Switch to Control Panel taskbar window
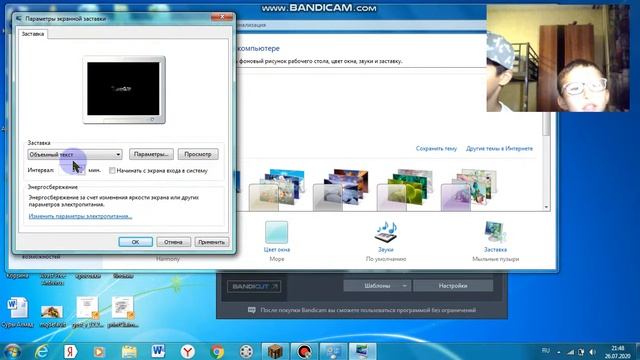 [333, 351]
